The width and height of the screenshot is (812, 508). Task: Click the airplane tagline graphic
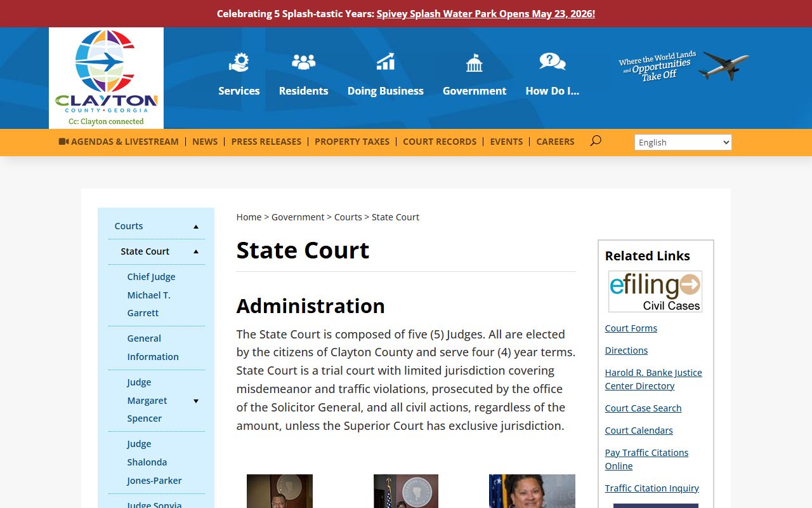[x=684, y=66]
